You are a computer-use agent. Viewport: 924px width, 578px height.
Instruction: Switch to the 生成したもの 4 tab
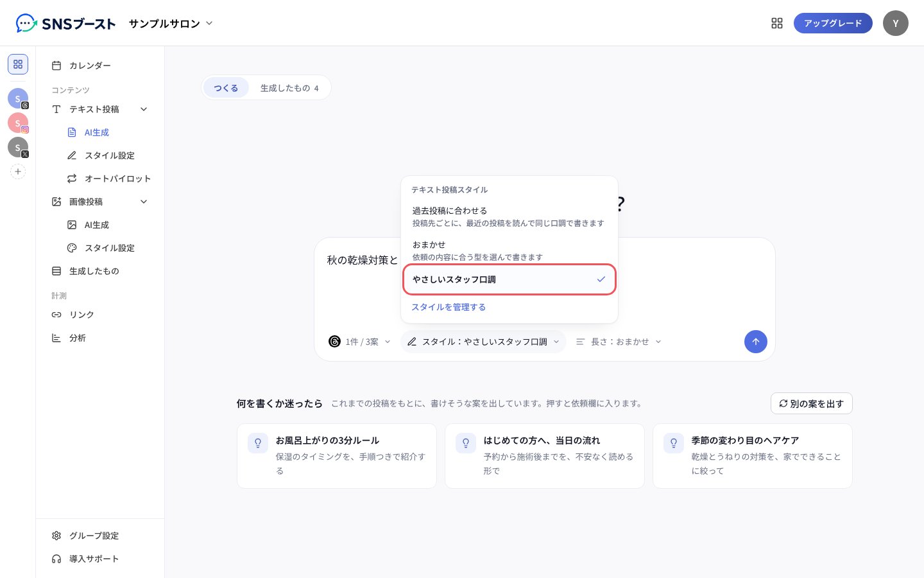tap(289, 88)
